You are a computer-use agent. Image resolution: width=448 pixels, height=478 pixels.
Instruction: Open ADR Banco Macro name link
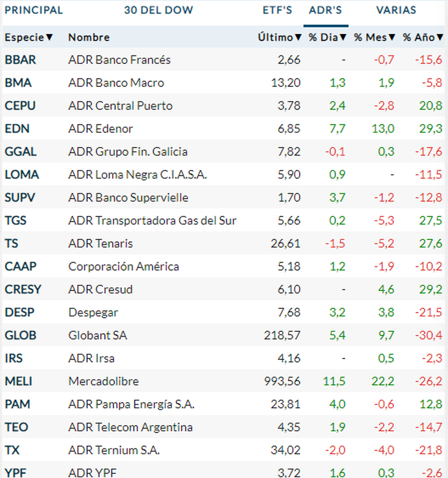tap(116, 83)
